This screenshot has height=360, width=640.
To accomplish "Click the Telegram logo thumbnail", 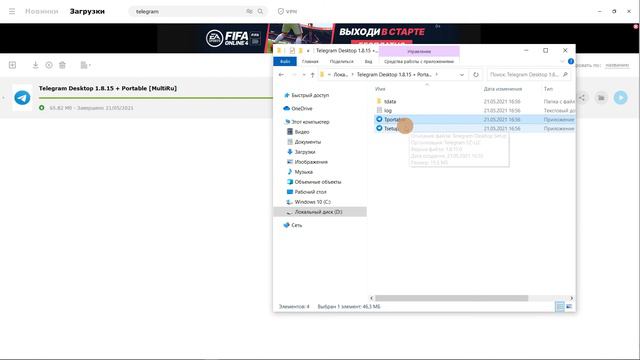I will 22,98.
